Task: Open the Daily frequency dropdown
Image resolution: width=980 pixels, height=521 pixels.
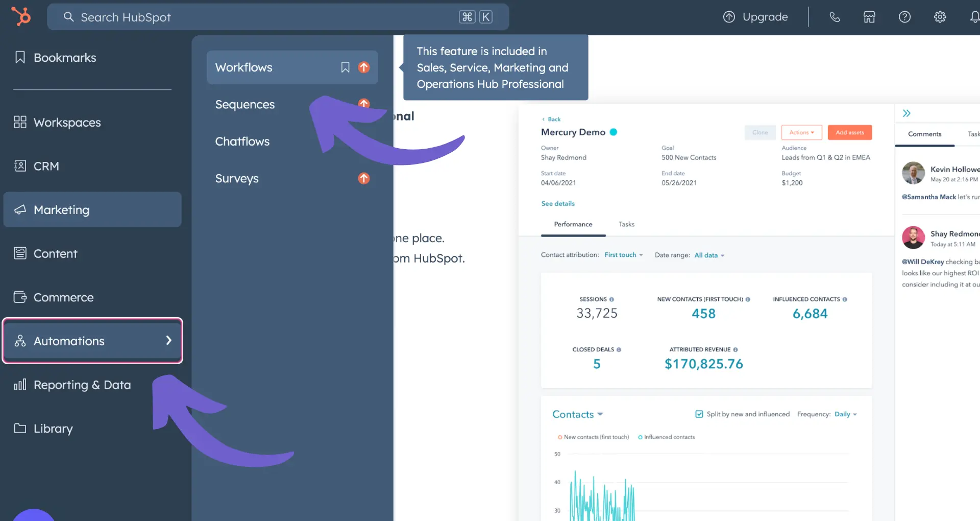Action: 846,414
